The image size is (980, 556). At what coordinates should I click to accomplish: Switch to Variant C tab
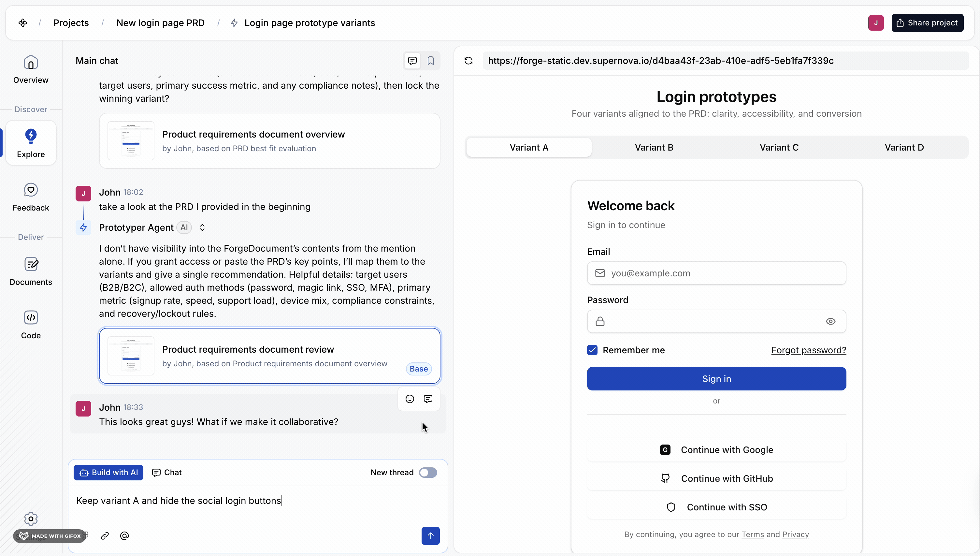779,147
